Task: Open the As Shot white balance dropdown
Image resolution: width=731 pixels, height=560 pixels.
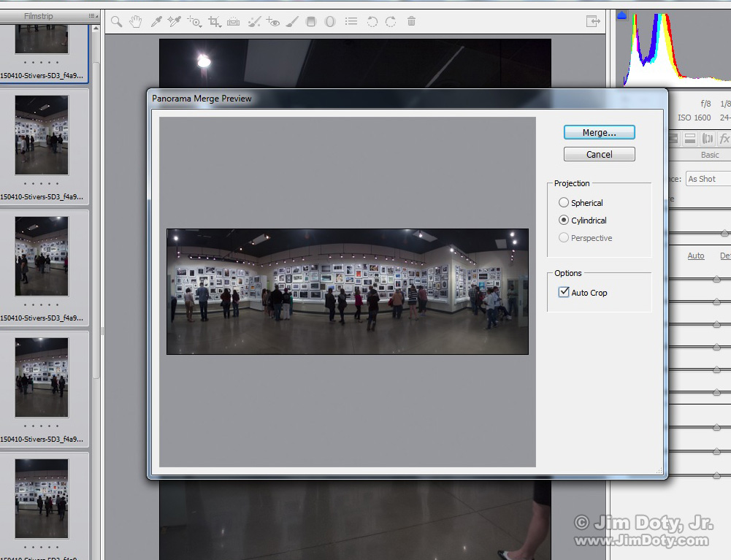Action: pyautogui.click(x=708, y=179)
